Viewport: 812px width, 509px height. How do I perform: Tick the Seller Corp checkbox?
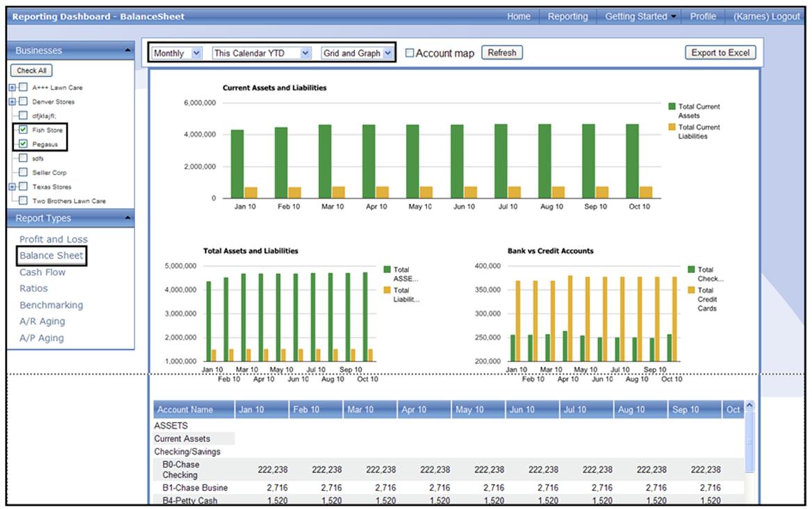(x=24, y=172)
